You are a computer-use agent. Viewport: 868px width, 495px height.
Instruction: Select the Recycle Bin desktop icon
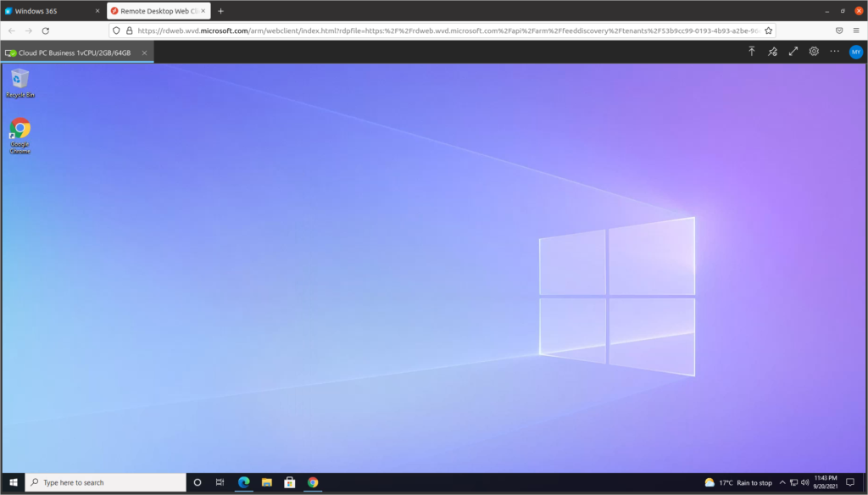(20, 83)
